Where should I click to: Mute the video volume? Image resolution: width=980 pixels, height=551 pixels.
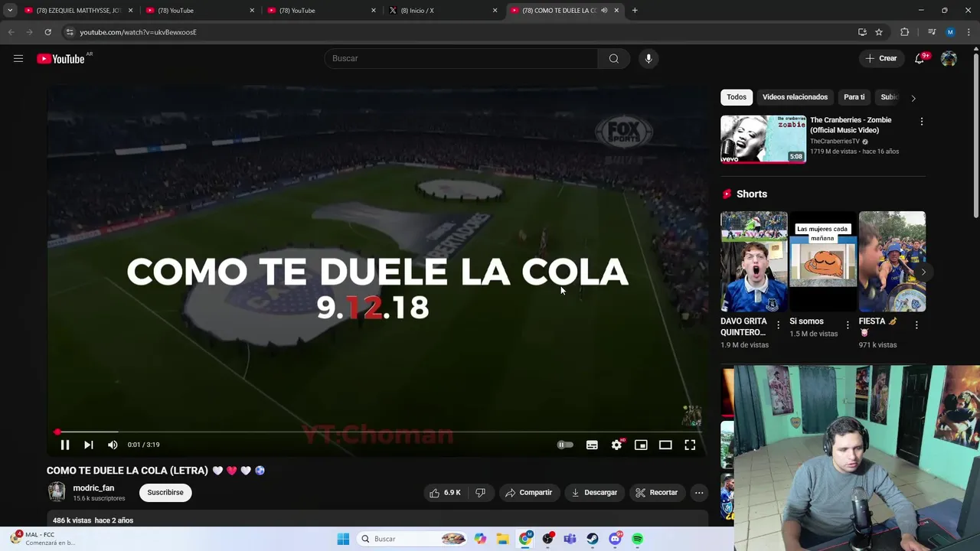coord(113,445)
